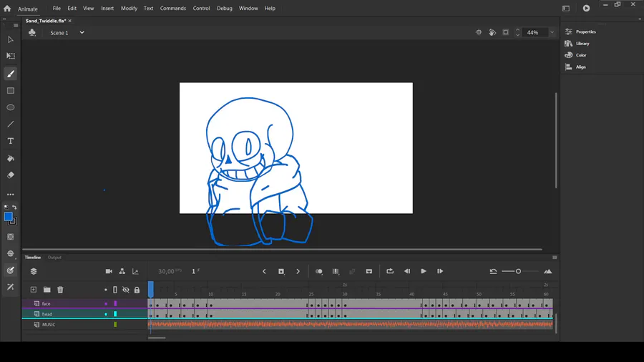Create a new layer folder
Image resolution: width=644 pixels, height=362 pixels.
click(x=47, y=290)
